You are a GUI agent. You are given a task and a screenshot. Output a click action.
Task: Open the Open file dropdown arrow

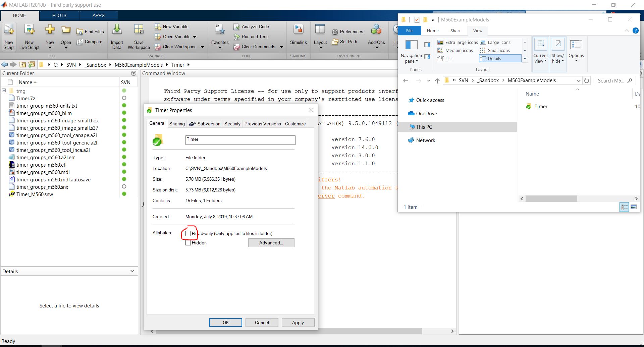(x=66, y=48)
